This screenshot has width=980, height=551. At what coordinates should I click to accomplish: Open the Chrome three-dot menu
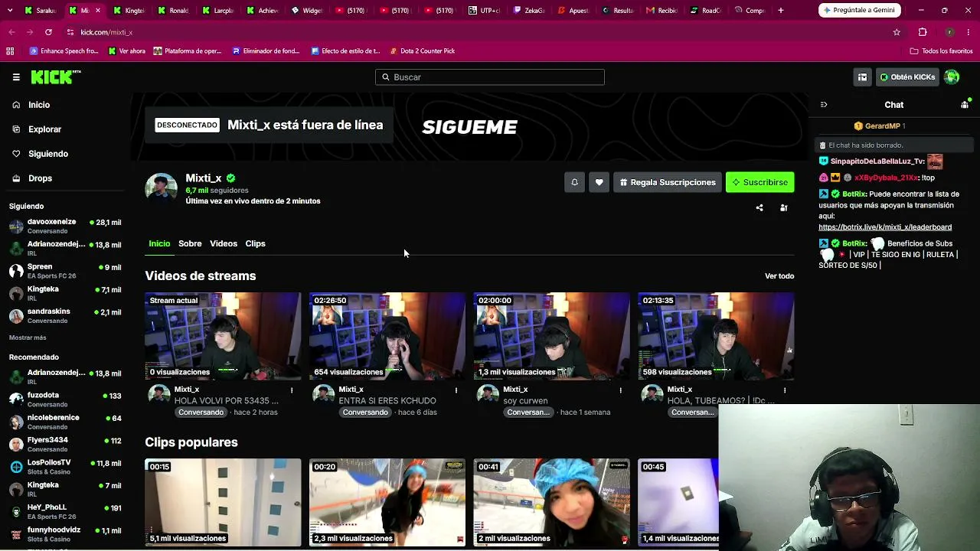pyautogui.click(x=969, y=32)
